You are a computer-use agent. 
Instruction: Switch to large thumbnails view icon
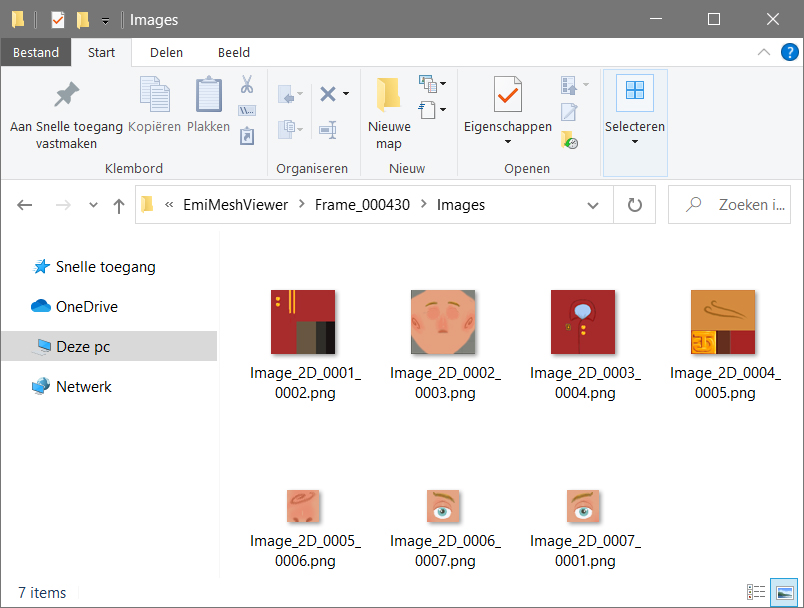point(785,593)
